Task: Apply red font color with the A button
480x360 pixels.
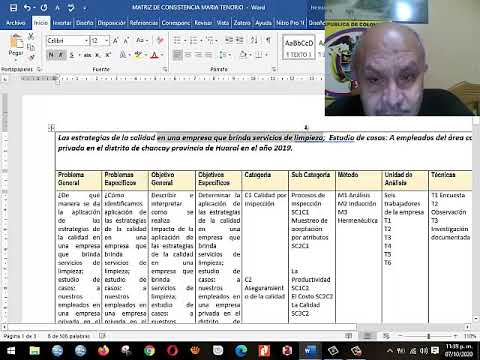Action: 154,55
